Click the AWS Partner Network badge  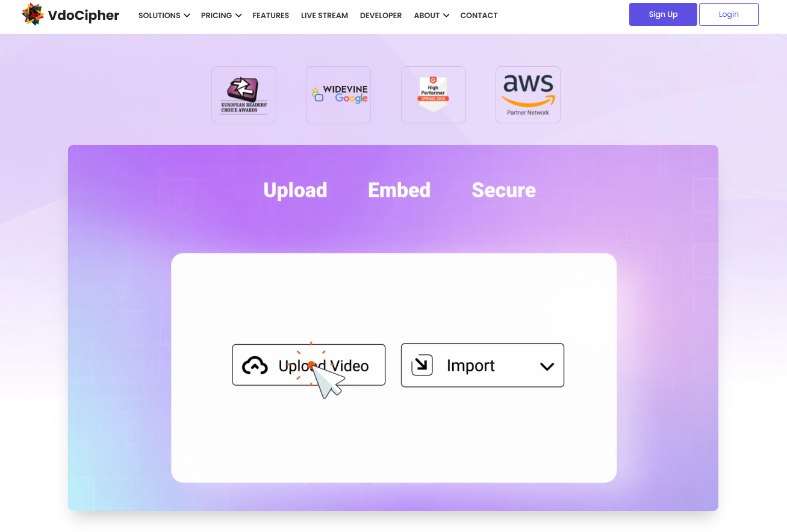528,95
